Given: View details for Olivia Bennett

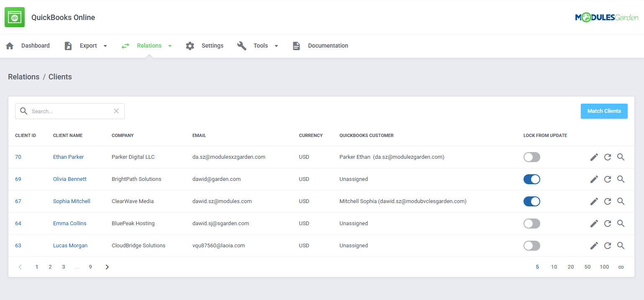Looking at the screenshot, I should 621,179.
